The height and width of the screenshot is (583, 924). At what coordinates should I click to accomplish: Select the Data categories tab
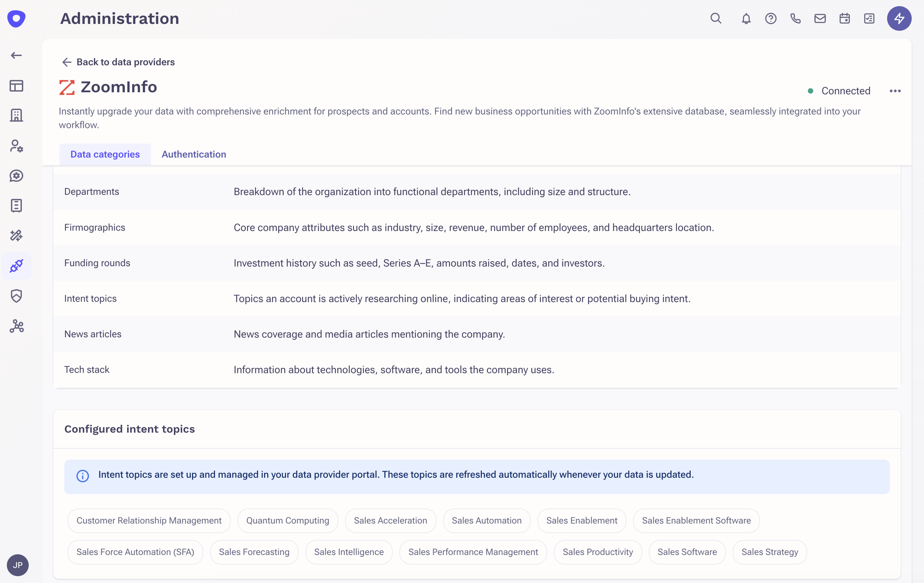105,154
